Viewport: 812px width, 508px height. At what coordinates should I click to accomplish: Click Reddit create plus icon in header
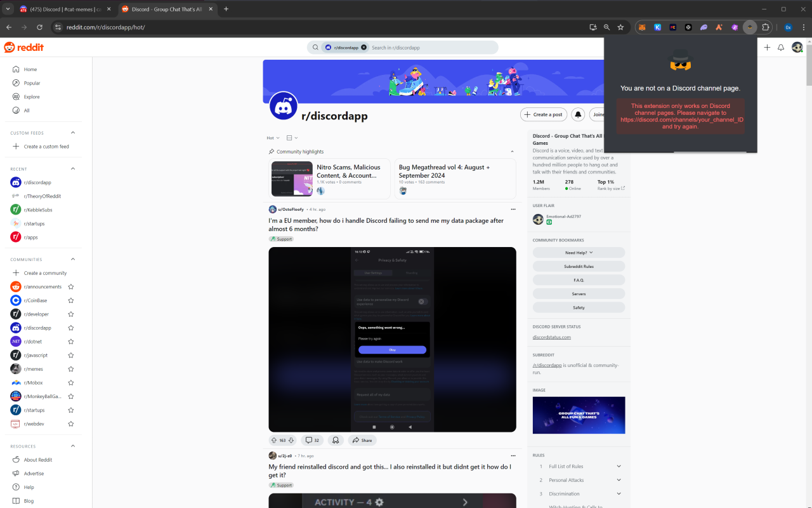point(767,48)
